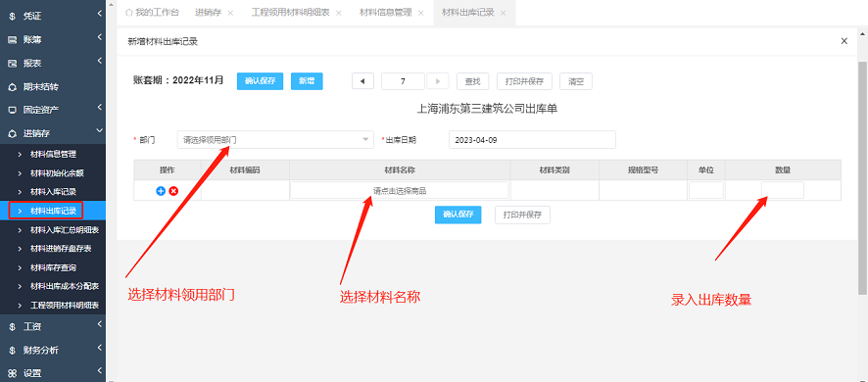The width and height of the screenshot is (868, 382).
Task: Expand the 财务分析 menu chevron
Action: [99, 347]
